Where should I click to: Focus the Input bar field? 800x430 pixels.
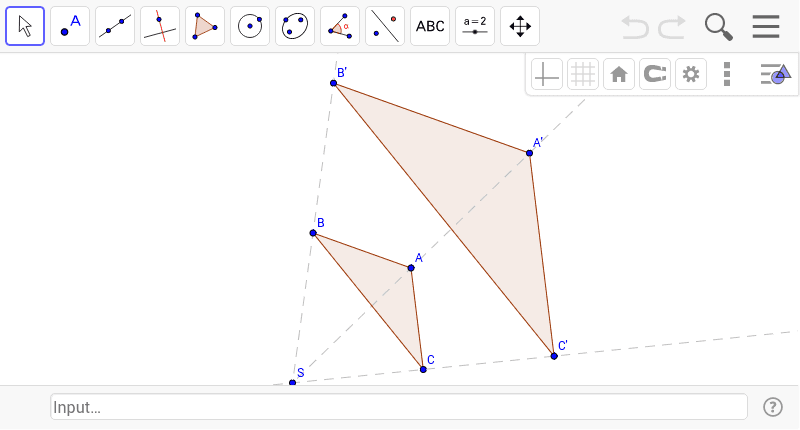click(x=399, y=407)
